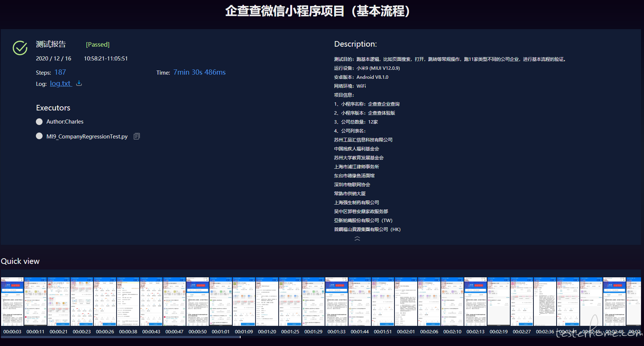Open the Quick view thumbnail at 00:01:20
644x346 pixels.
267,302
